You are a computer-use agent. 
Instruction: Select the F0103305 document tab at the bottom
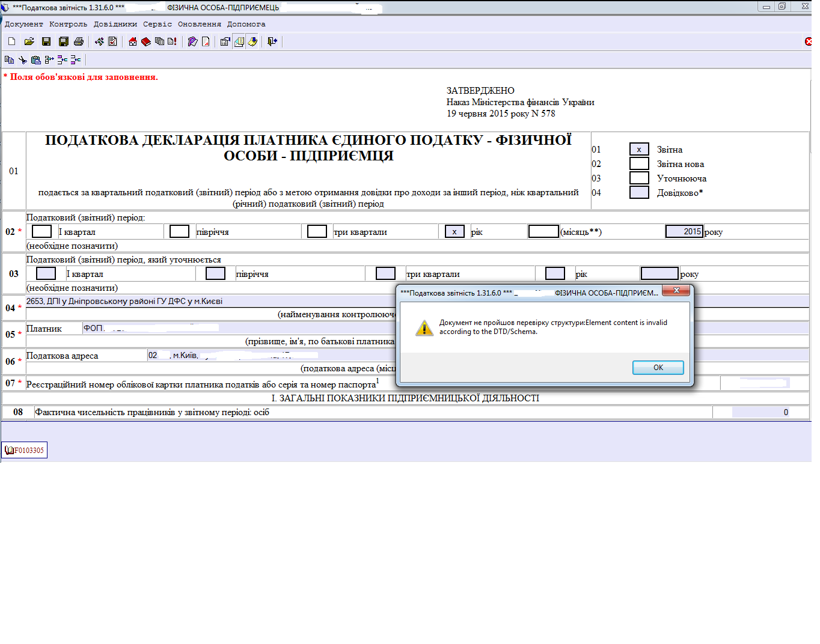[25, 450]
